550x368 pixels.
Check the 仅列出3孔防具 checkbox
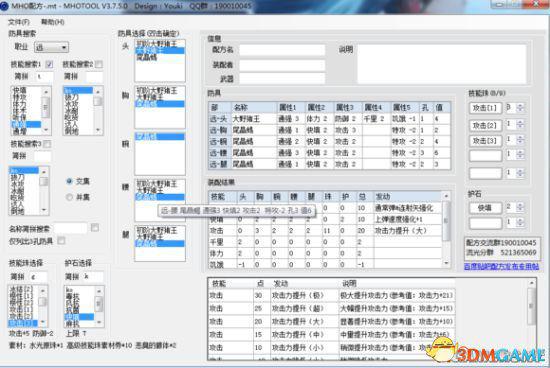click(x=61, y=241)
